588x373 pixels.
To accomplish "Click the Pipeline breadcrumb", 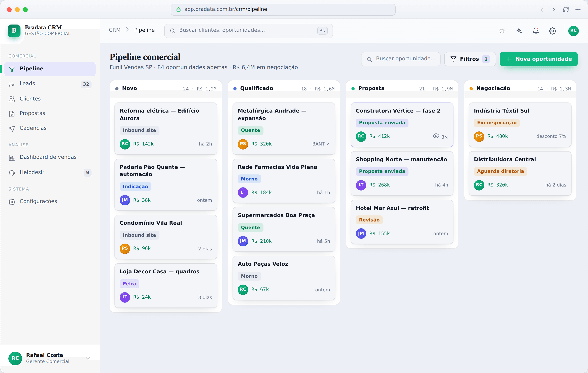I will coord(144,30).
